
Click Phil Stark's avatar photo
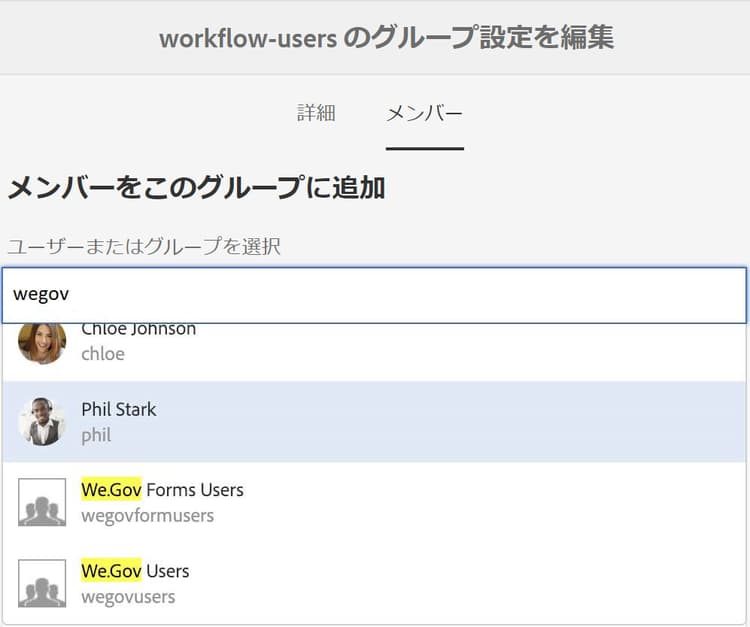(x=42, y=422)
